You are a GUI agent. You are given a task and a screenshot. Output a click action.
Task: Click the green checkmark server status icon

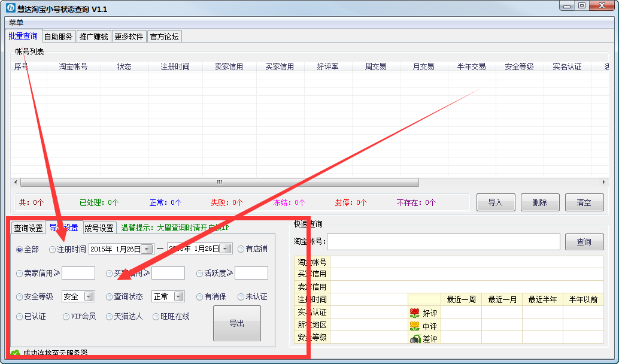click(x=15, y=353)
